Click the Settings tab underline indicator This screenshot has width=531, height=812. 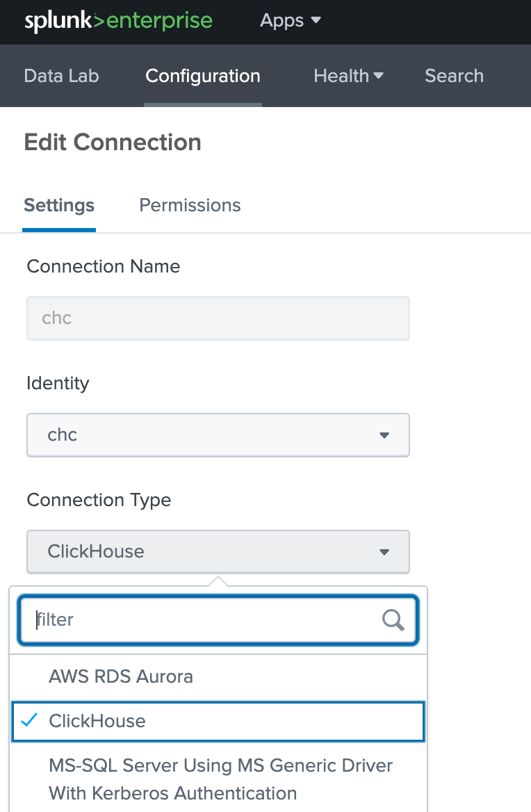click(59, 227)
